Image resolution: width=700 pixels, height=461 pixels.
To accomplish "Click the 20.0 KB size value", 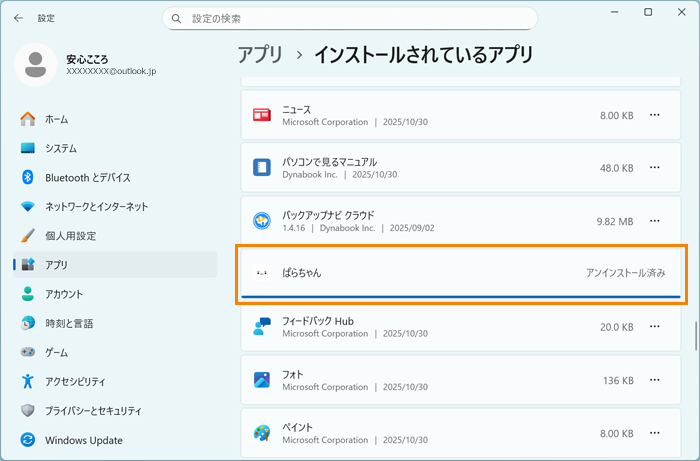I will (x=617, y=327).
